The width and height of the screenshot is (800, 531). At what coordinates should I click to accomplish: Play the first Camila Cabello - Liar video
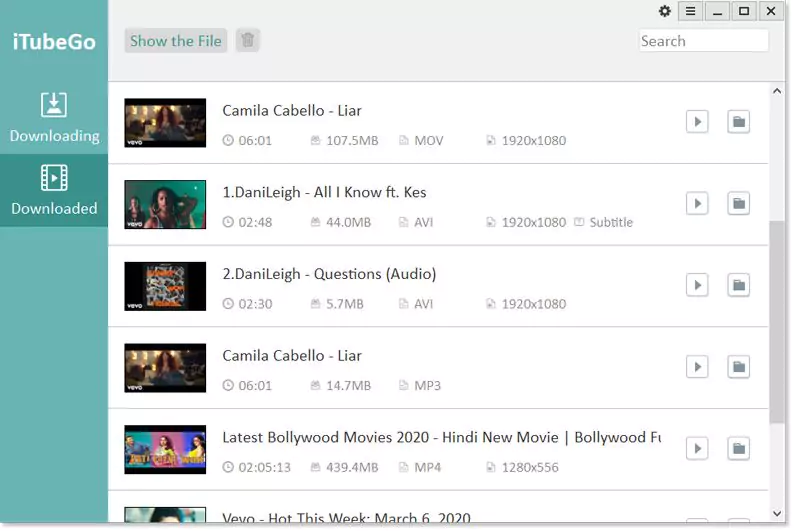point(697,122)
